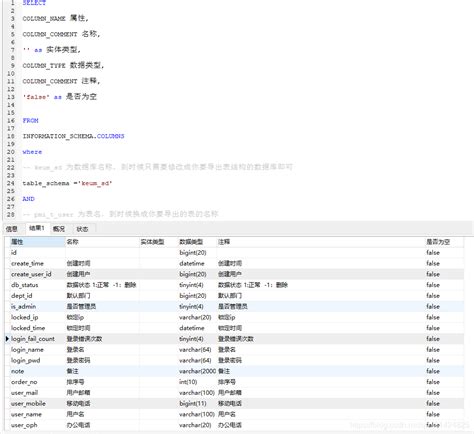Open the 状态 tab

coord(82,229)
